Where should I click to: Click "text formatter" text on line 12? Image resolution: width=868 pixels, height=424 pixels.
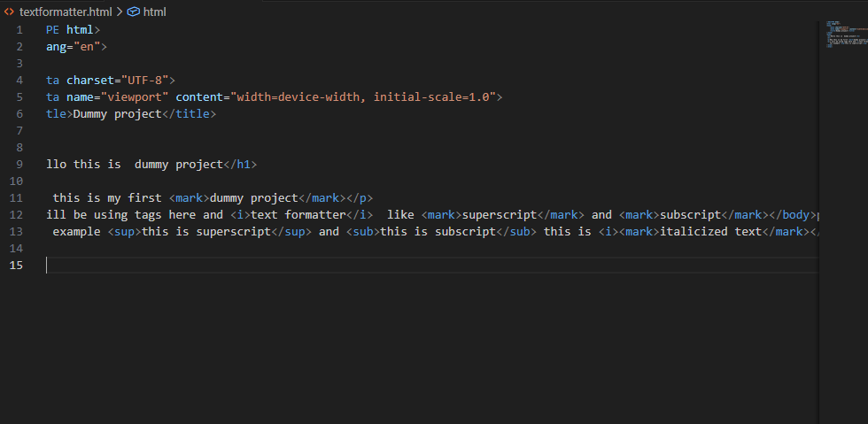(x=298, y=215)
